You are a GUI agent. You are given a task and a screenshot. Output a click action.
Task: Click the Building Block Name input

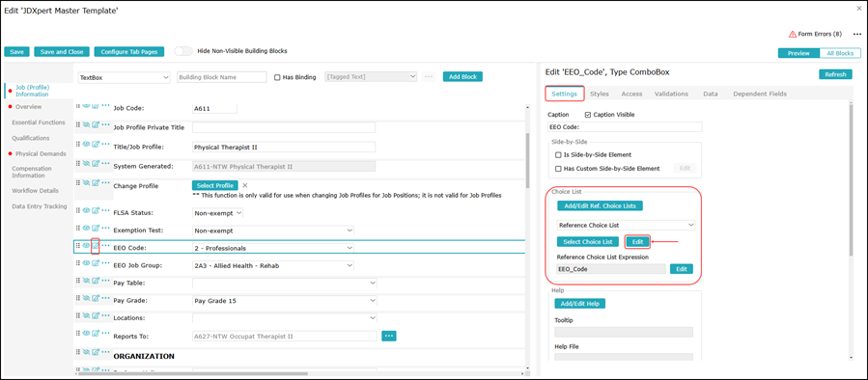pos(222,77)
